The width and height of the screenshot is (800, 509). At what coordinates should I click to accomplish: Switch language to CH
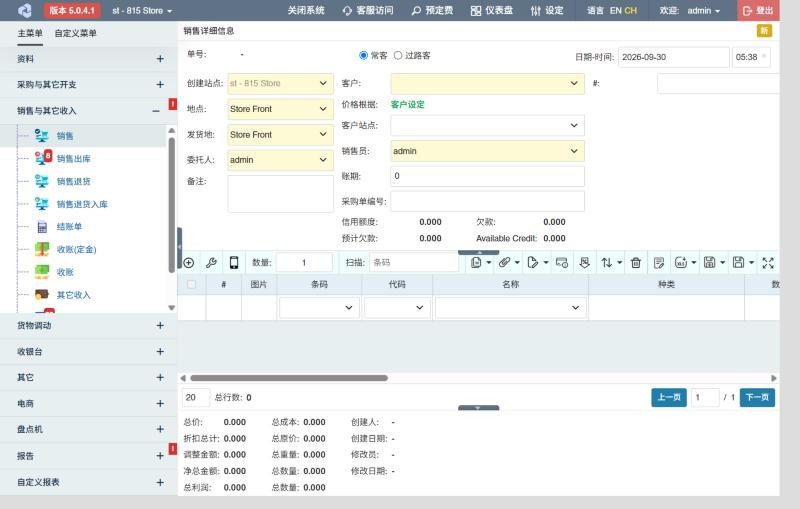pos(631,10)
